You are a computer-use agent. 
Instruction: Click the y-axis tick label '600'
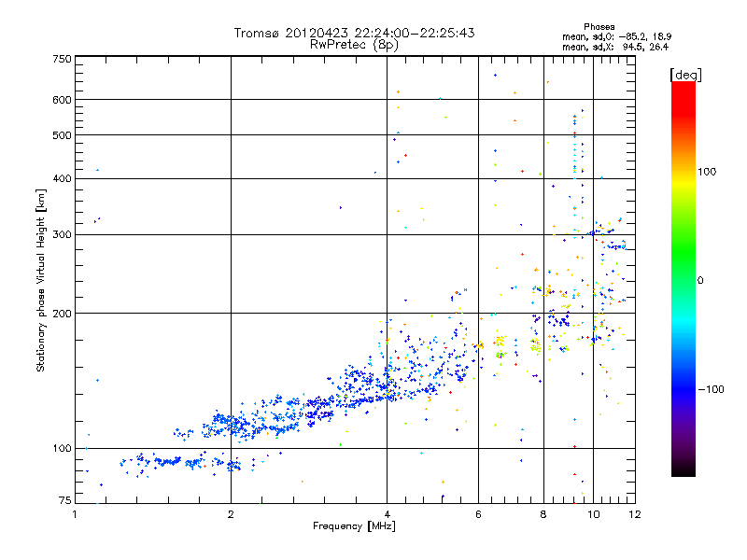(63, 100)
